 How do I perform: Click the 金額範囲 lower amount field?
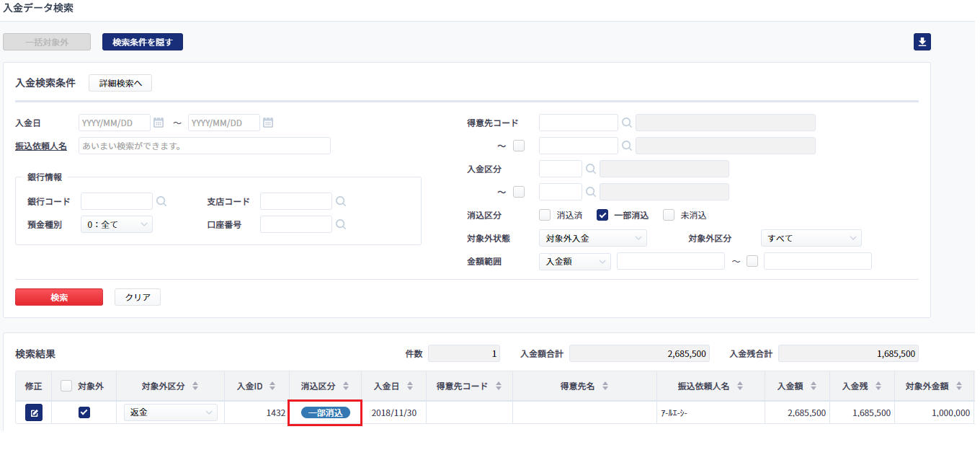[x=671, y=261]
